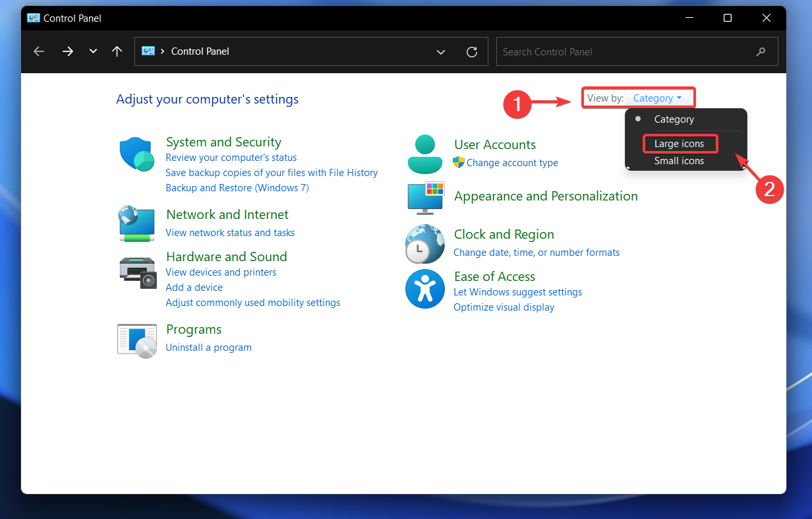Select Large icons from the view menu

pos(680,143)
